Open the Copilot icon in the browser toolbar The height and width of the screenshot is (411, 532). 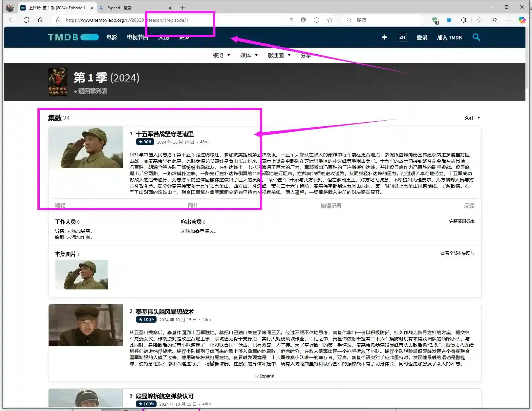pyautogui.click(x=521, y=20)
